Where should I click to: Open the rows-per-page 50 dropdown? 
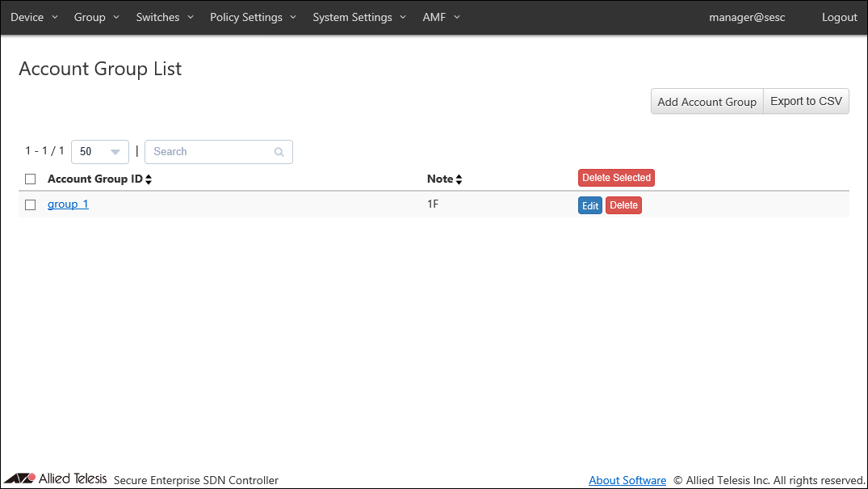click(x=100, y=152)
